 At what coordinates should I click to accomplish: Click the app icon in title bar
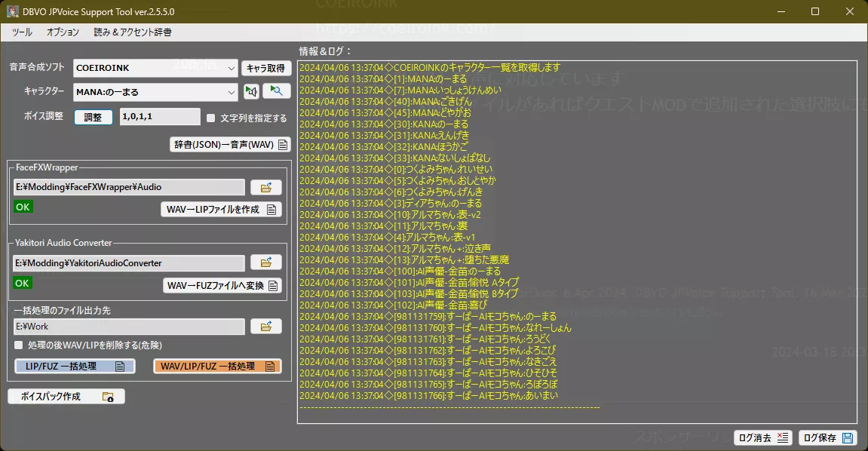(12, 11)
